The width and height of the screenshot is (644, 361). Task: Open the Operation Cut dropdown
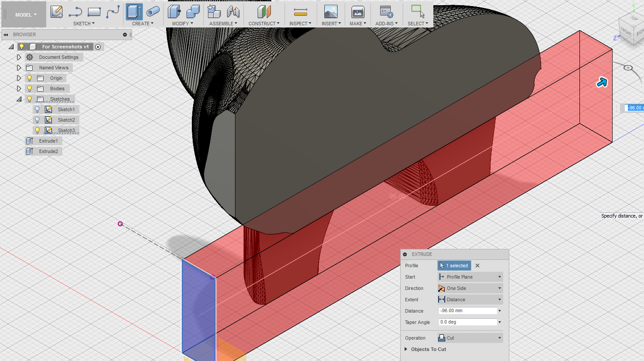coord(470,338)
